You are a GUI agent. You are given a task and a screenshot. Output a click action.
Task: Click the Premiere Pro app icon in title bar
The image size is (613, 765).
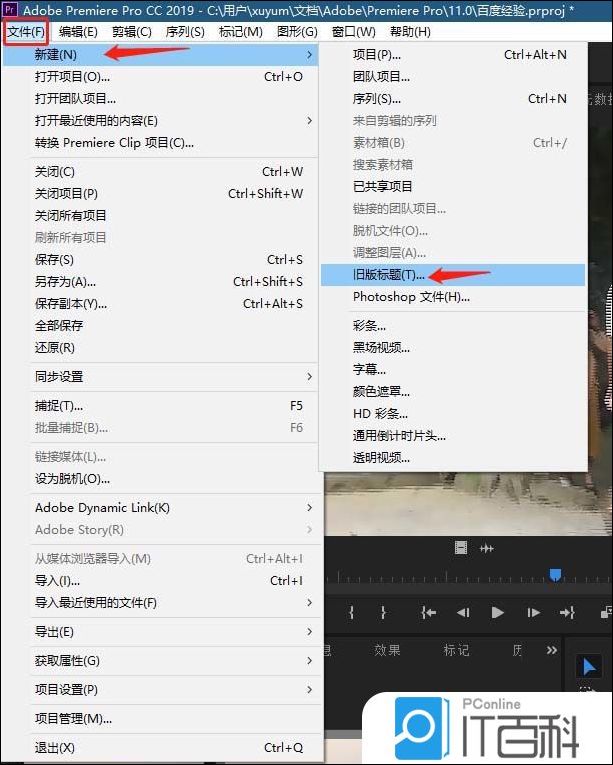pyautogui.click(x=10, y=9)
